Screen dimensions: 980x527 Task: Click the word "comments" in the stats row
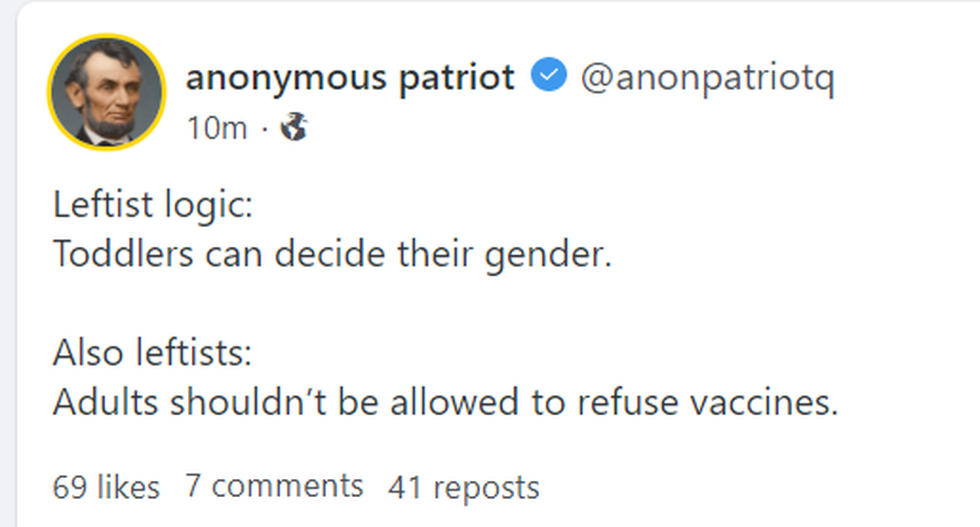(x=287, y=486)
